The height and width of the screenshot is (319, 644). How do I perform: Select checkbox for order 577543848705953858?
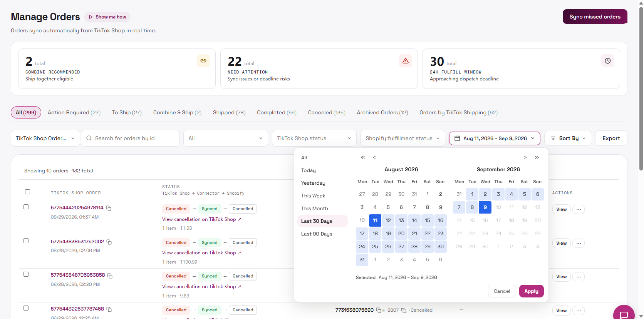(x=26, y=274)
